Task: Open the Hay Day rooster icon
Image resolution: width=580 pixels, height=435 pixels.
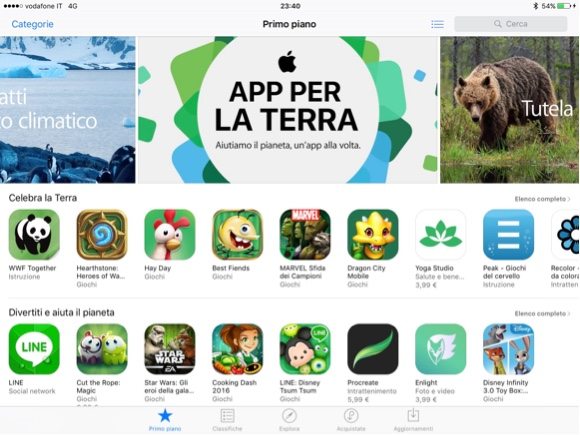Action: [x=169, y=235]
